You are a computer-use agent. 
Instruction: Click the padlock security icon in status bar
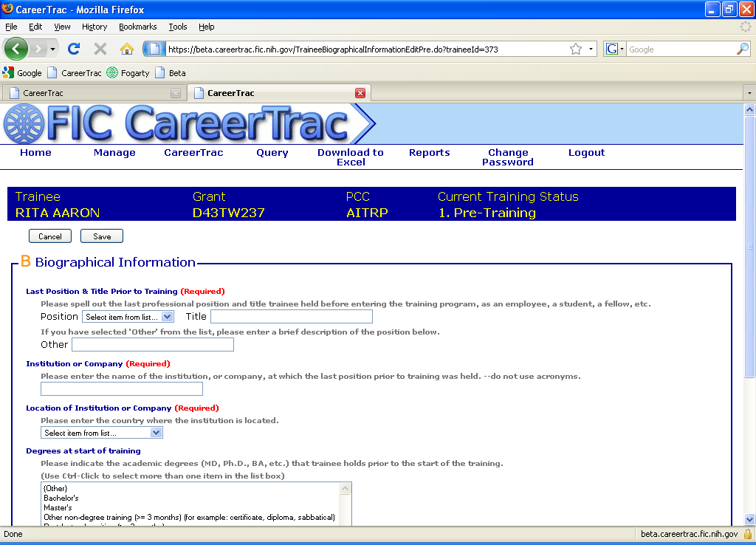pos(748,534)
